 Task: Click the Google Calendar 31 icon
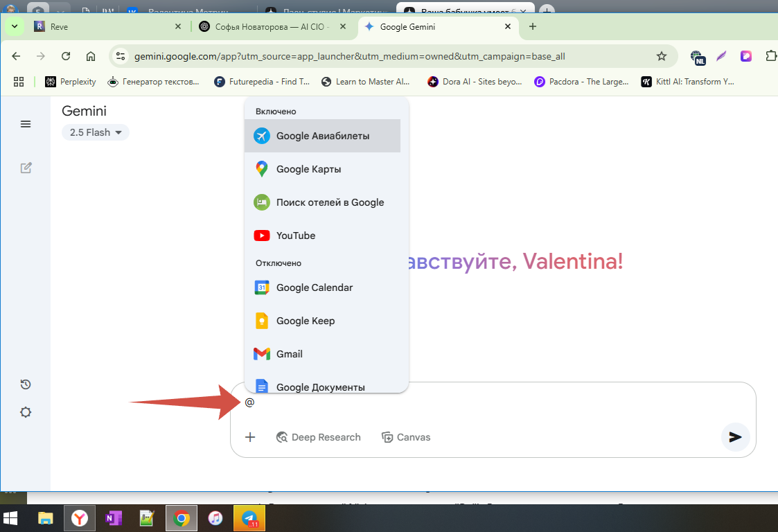(x=261, y=287)
